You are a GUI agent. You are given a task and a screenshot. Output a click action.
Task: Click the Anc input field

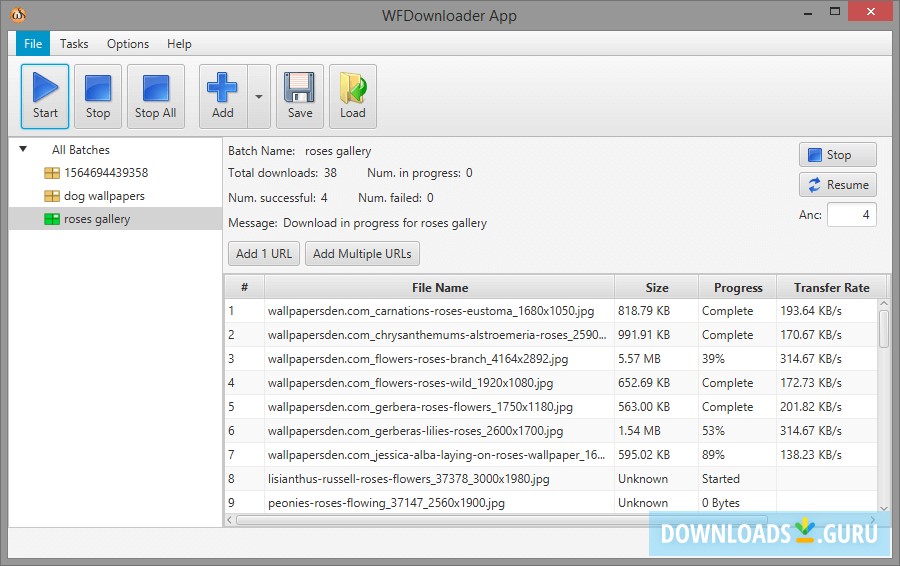point(852,215)
